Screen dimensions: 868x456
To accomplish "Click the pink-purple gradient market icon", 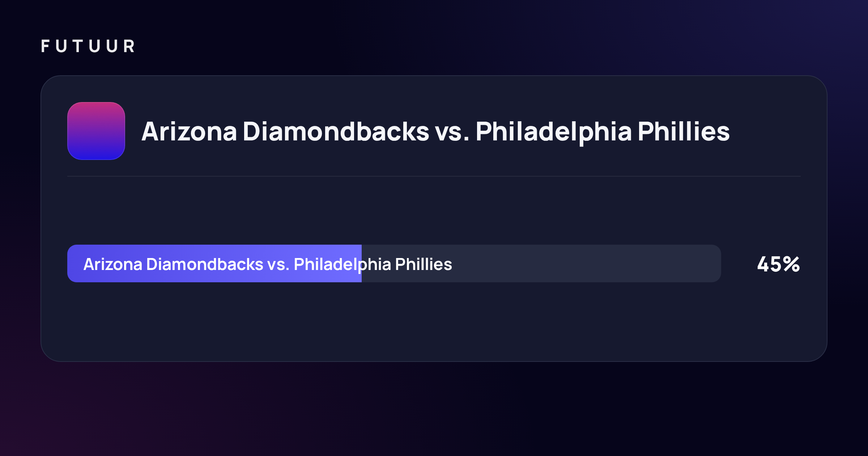I will pos(96,131).
